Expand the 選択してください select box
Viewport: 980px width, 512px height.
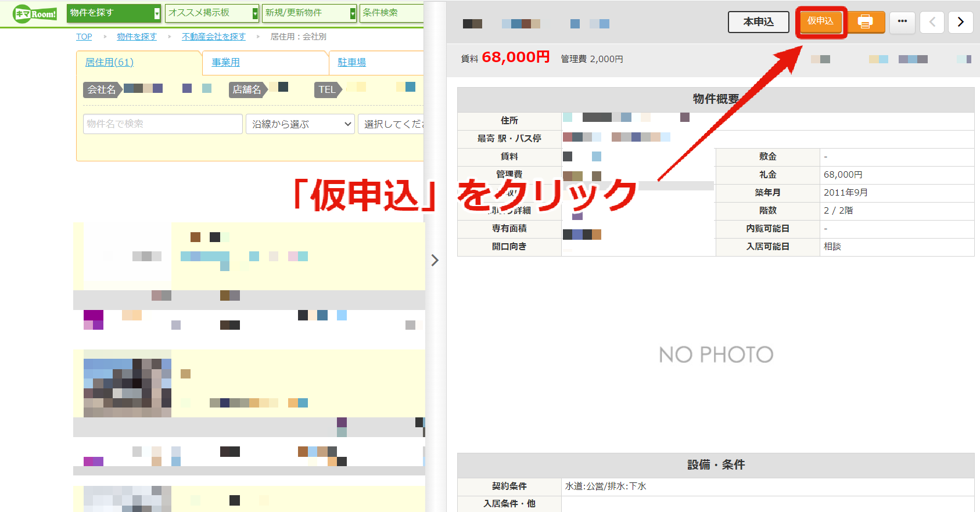(391, 124)
